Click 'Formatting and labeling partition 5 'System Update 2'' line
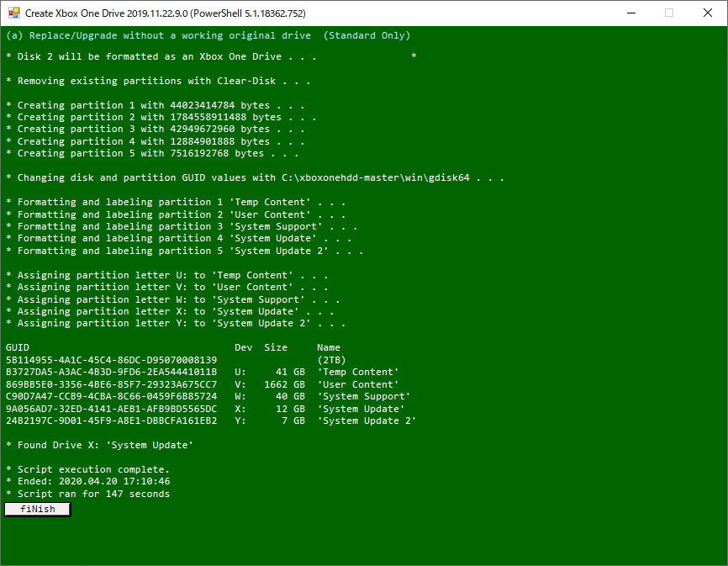The width and height of the screenshot is (728, 566). coord(185,251)
